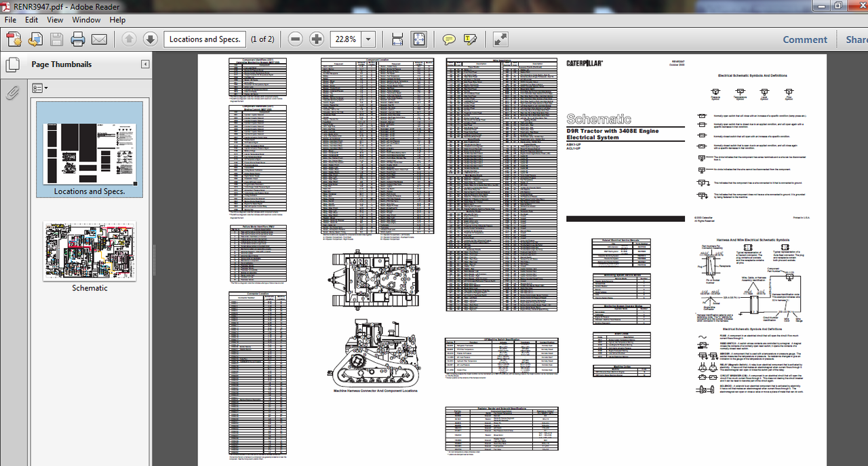This screenshot has height=466, width=868.
Task: Click the '(1 of 2)' page count
Action: (x=263, y=39)
